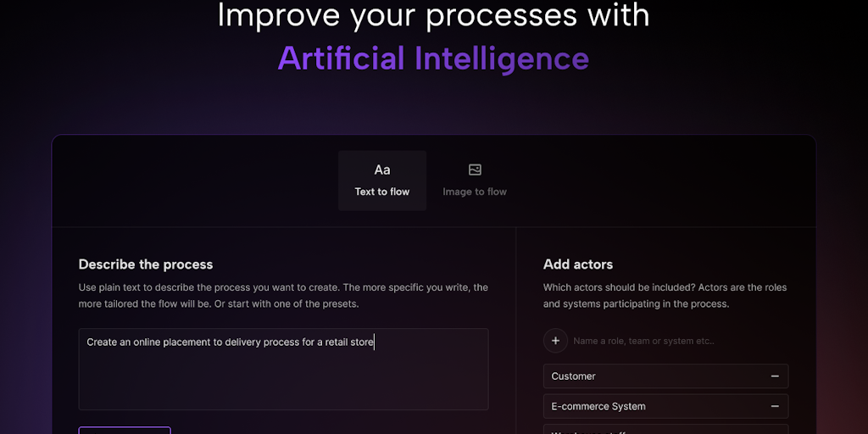
Task: Click the picture icon for Image to flow
Action: tap(475, 170)
